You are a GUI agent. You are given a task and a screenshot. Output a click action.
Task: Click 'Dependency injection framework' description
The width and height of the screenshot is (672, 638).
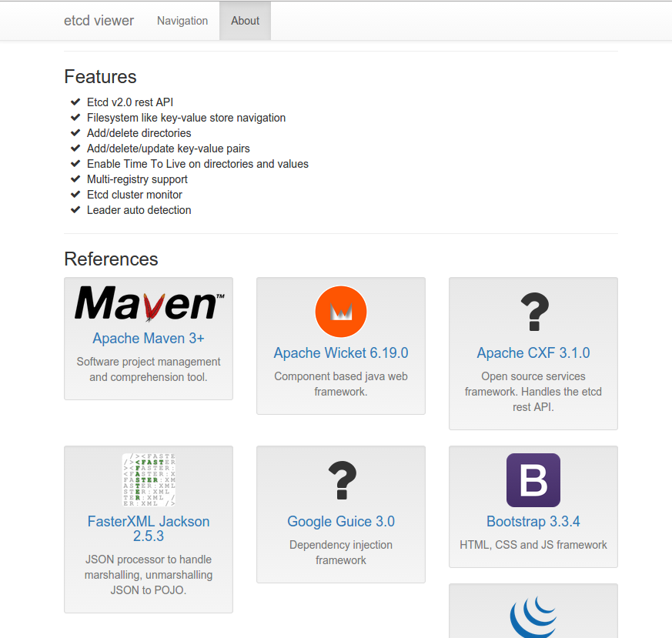(341, 553)
